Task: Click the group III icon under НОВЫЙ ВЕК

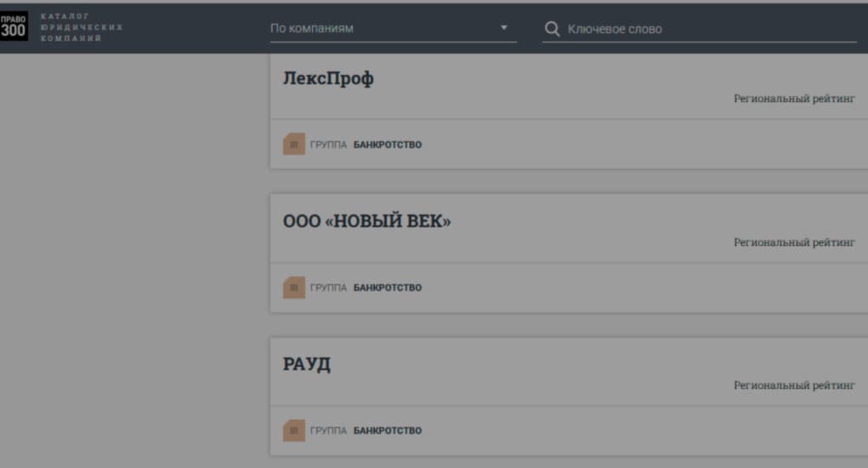Action: coord(293,288)
